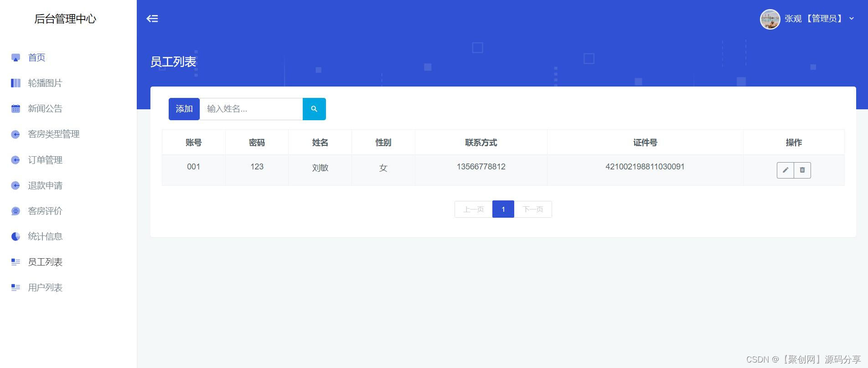Open the 张观【管理员】 user menu
Image resolution: width=868 pixels, height=368 pixels.
[x=807, y=19]
